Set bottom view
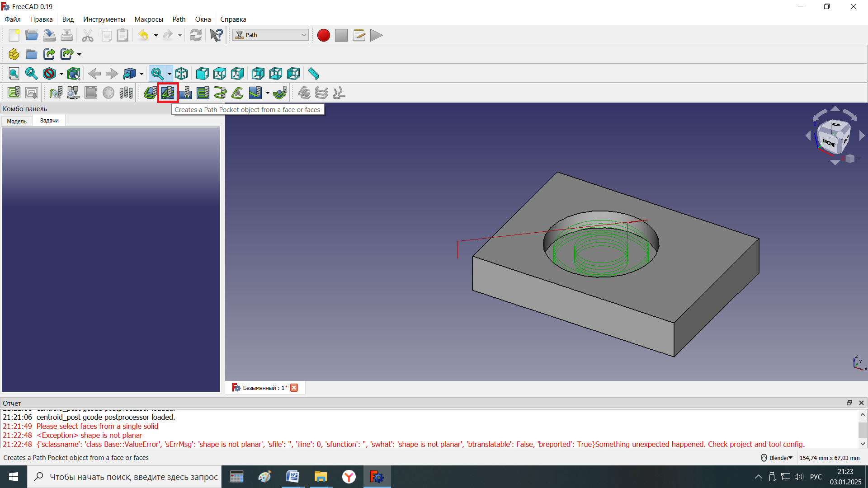Screen dimensions: 868x488 [276, 74]
